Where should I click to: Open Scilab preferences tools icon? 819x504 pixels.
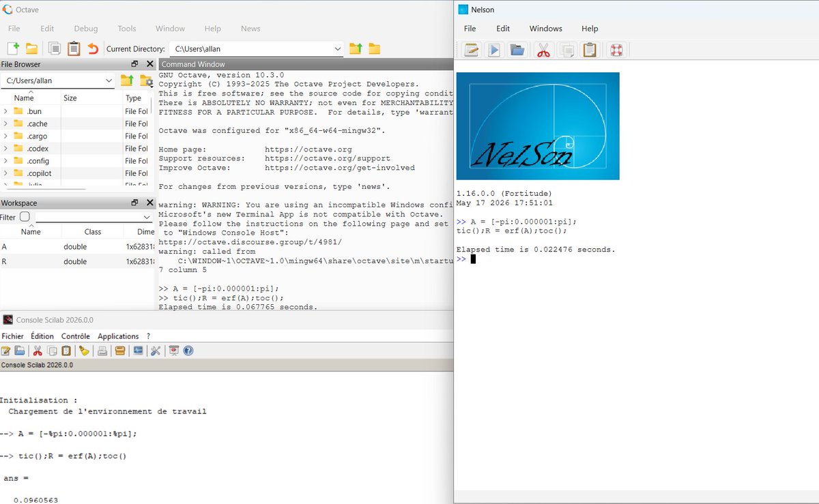156,351
